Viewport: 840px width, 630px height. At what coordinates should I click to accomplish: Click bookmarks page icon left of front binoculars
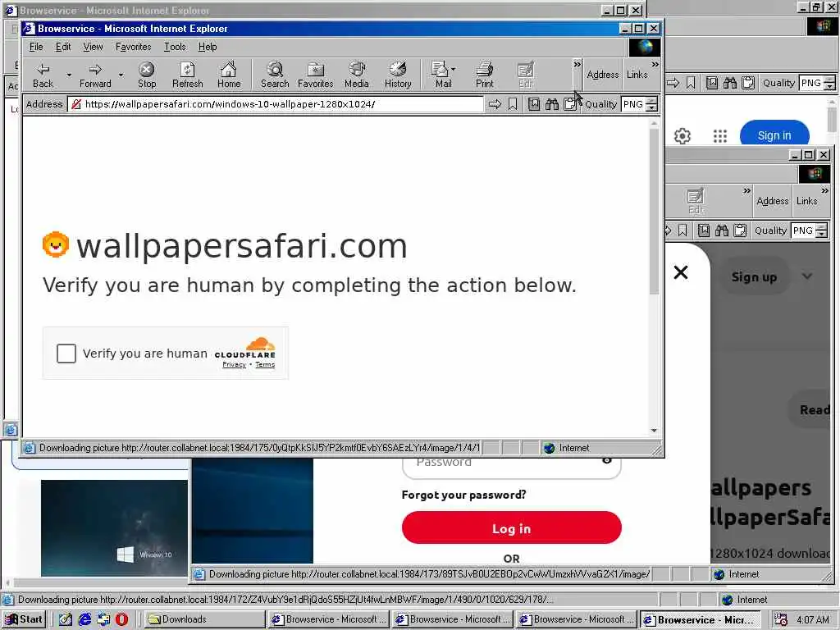pos(534,104)
